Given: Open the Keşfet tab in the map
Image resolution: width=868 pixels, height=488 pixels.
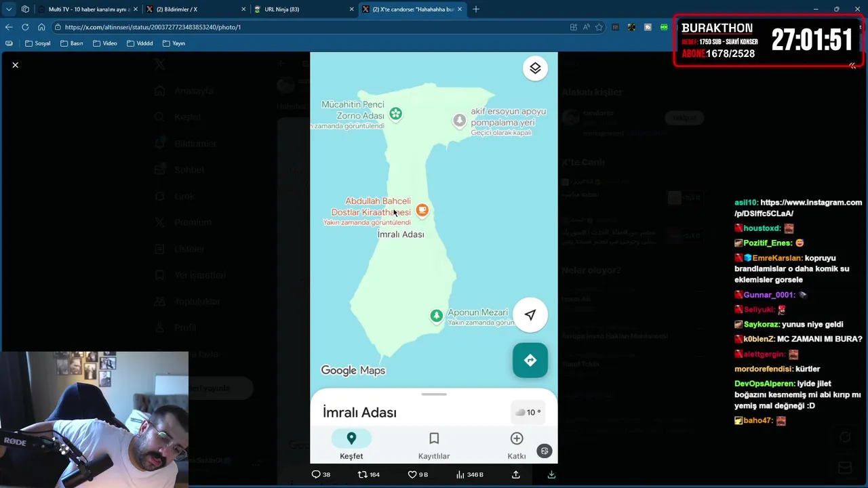Looking at the screenshot, I should 351,445.
